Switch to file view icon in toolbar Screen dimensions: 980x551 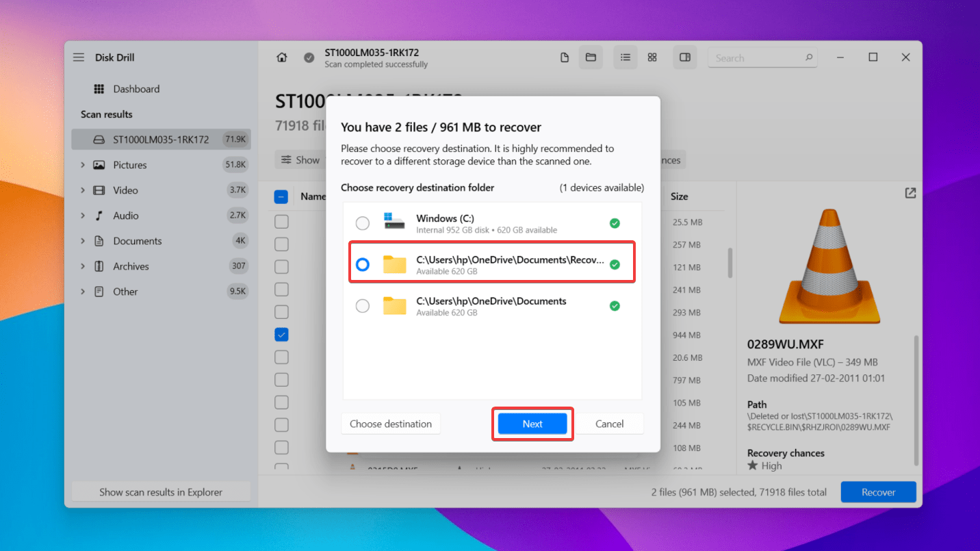coord(565,57)
